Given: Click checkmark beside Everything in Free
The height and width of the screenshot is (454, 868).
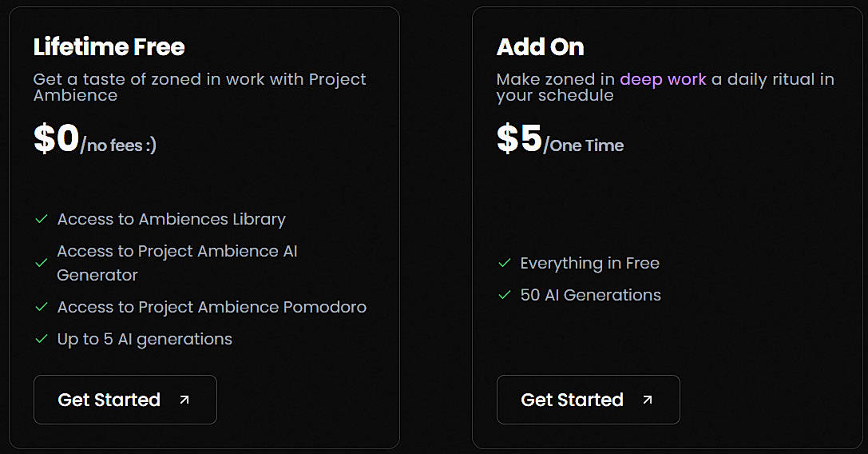Looking at the screenshot, I should tap(505, 263).
